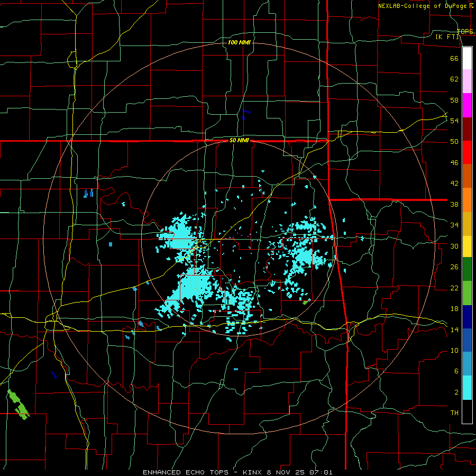Click the TH threshold legend label
The image size is (476, 476).
(x=454, y=413)
